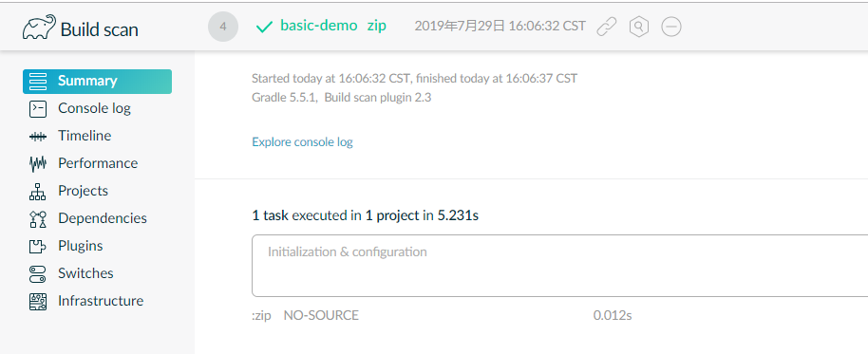
Task: Click the Dependencies icon in sidebar
Action: coord(38,218)
